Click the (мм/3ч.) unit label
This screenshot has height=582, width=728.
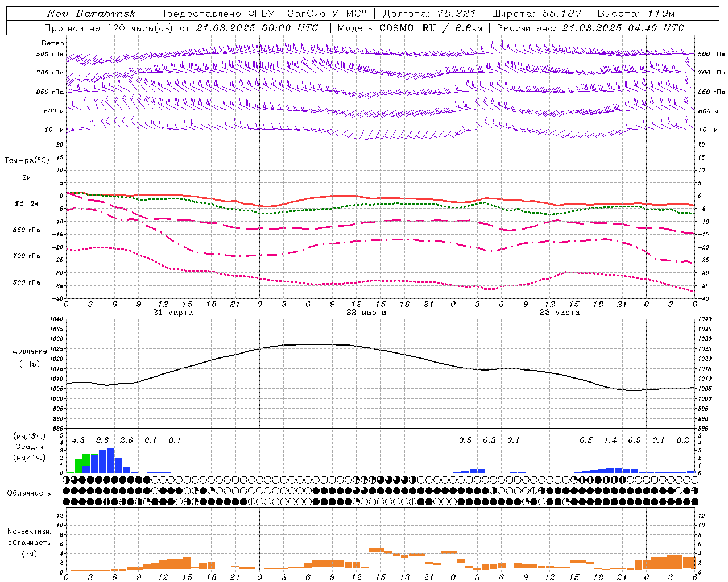pos(29,436)
